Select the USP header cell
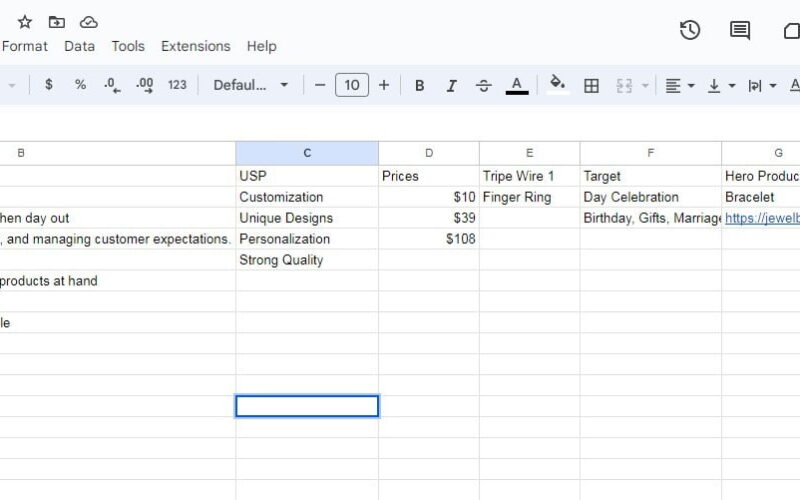This screenshot has width=800, height=500. click(x=307, y=176)
